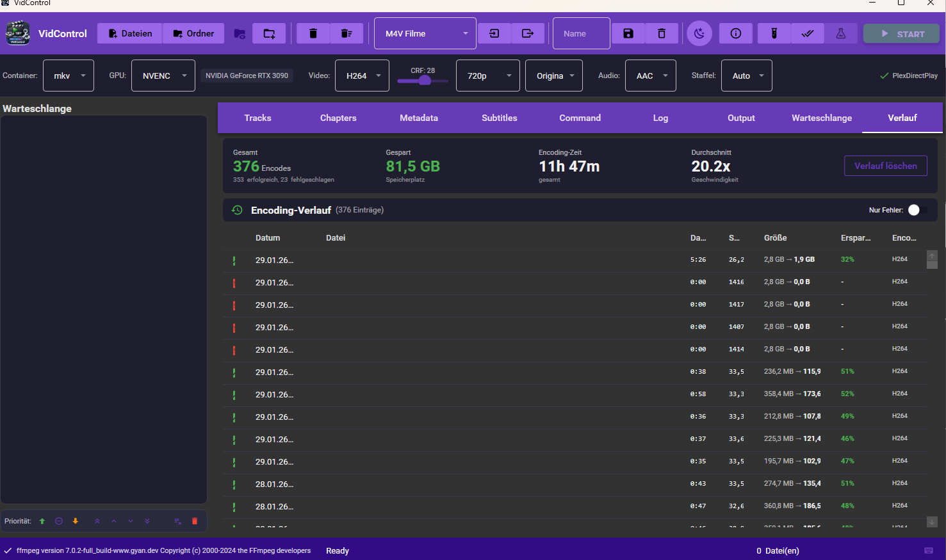Switch to the Metadata tab
Image resolution: width=946 pixels, height=560 pixels.
coord(419,118)
